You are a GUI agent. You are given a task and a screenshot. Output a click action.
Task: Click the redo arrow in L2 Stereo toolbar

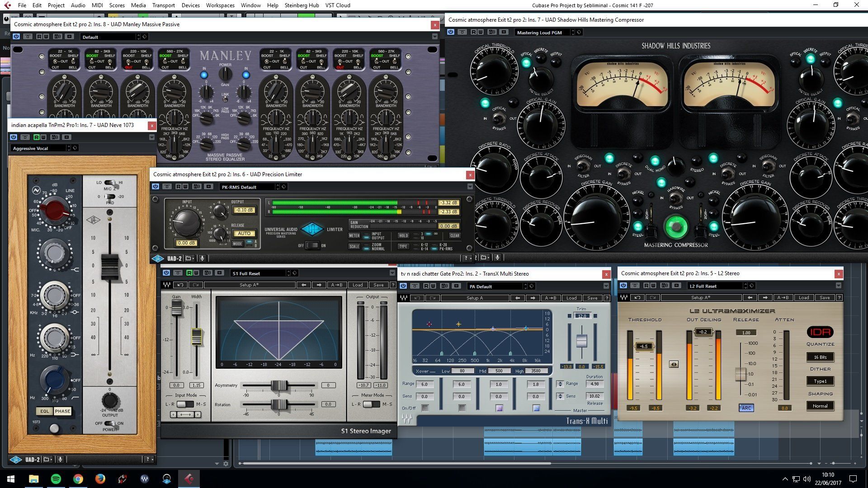click(x=653, y=297)
